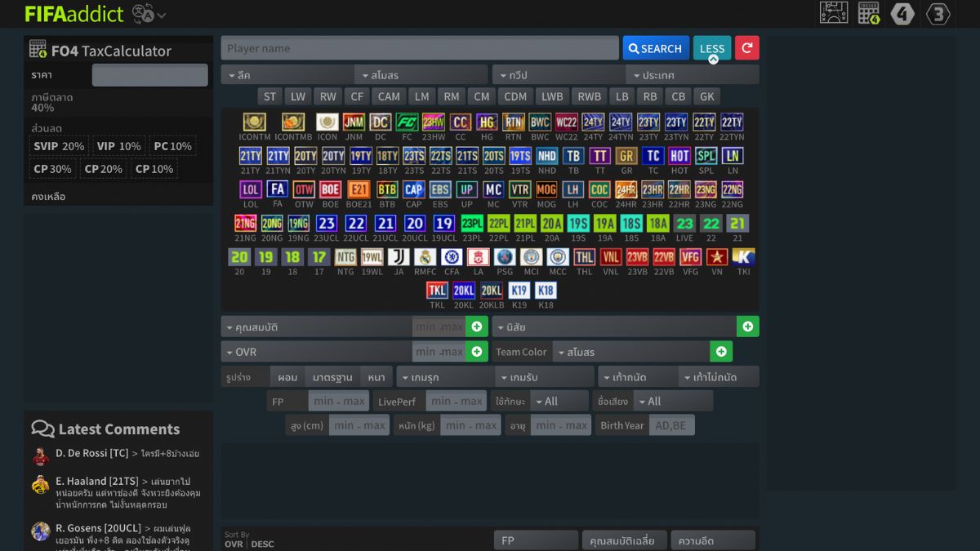Toggle the GK position filter
Image resolution: width=980 pixels, height=551 pixels.
(706, 96)
